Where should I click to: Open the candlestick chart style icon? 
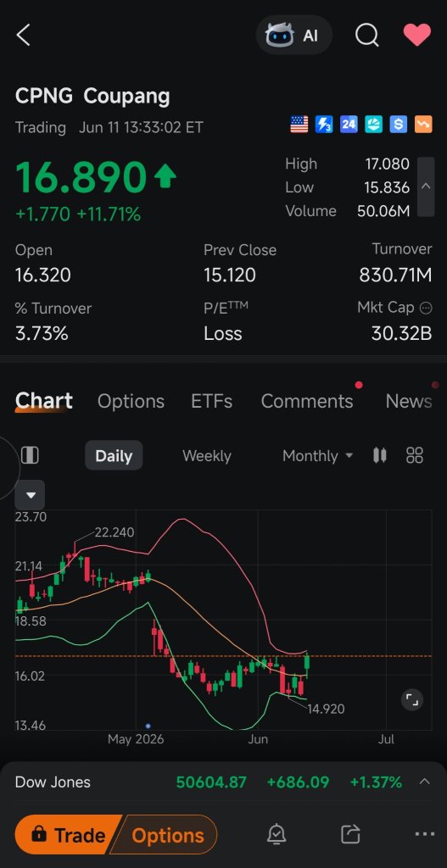(379, 455)
